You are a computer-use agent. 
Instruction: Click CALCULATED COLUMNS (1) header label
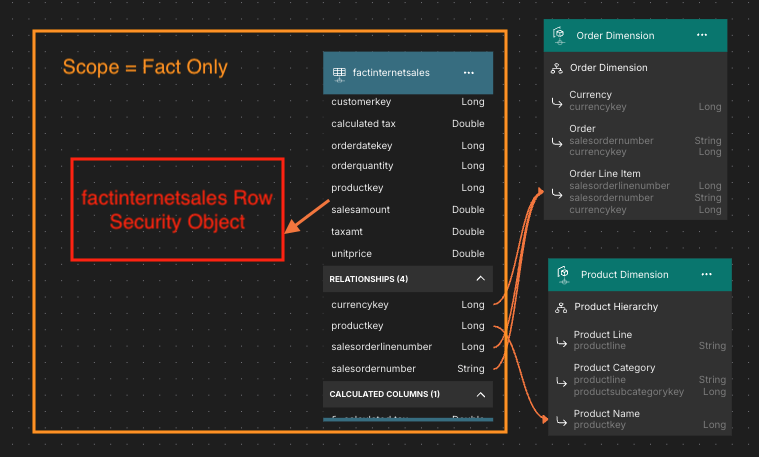[384, 394]
